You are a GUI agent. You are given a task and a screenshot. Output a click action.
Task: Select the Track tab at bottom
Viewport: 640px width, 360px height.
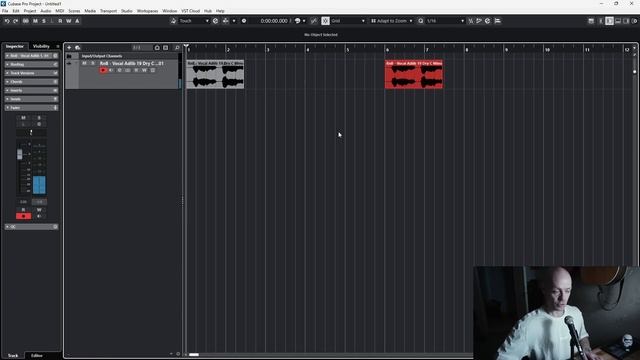[13, 356]
